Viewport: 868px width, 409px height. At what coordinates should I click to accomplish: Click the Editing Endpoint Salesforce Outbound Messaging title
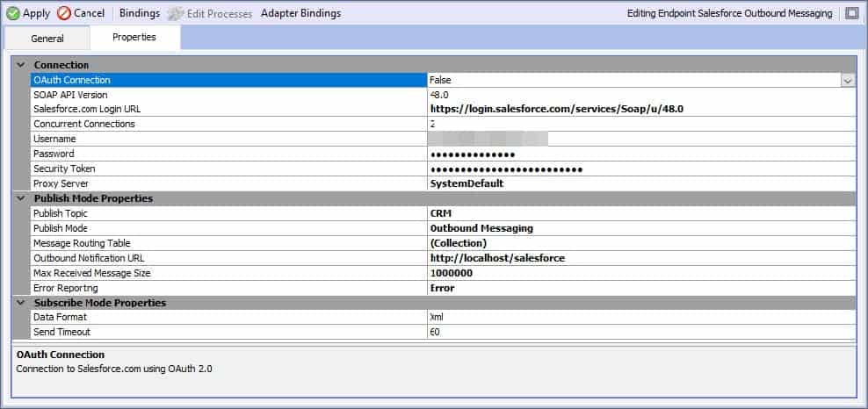click(729, 13)
